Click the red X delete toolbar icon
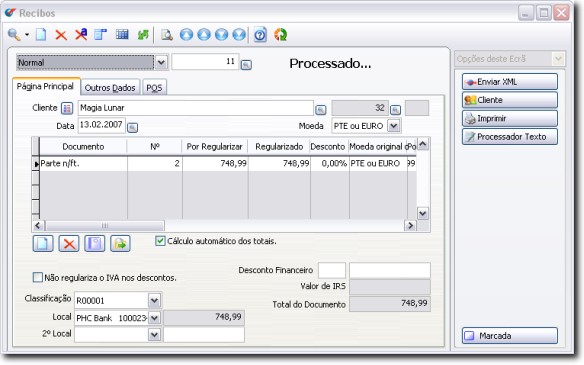 pyautogui.click(x=61, y=35)
